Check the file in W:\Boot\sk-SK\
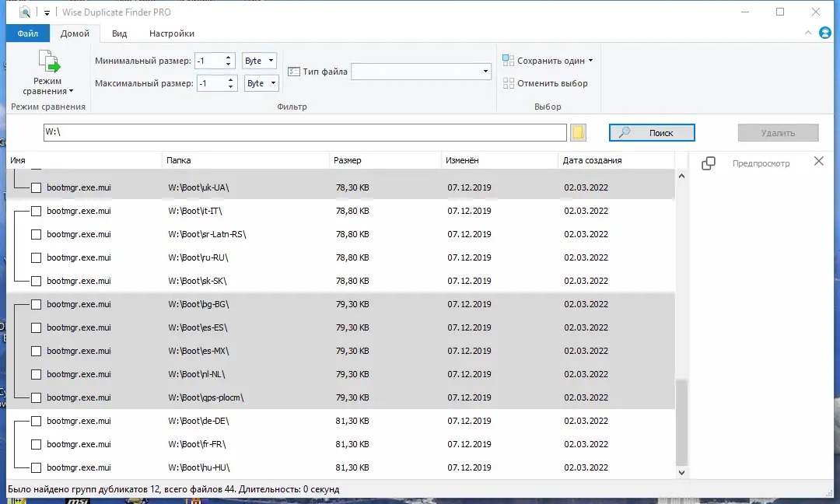The height and width of the screenshot is (504, 840). tap(36, 281)
